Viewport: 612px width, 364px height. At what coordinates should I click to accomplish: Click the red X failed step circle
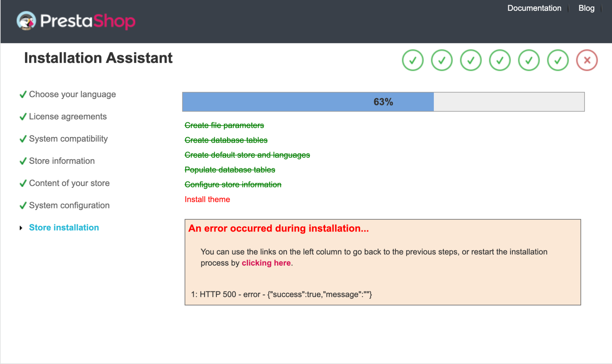(587, 60)
